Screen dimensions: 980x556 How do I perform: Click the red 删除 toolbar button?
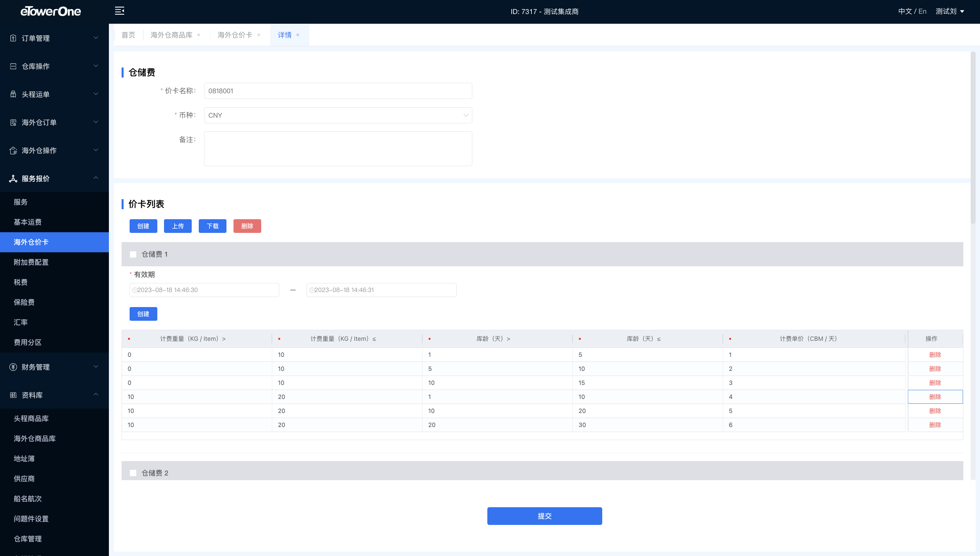pyautogui.click(x=247, y=226)
